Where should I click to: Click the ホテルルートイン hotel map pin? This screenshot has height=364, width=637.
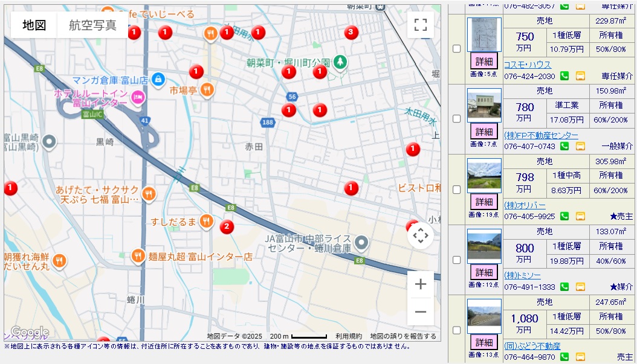point(138,96)
